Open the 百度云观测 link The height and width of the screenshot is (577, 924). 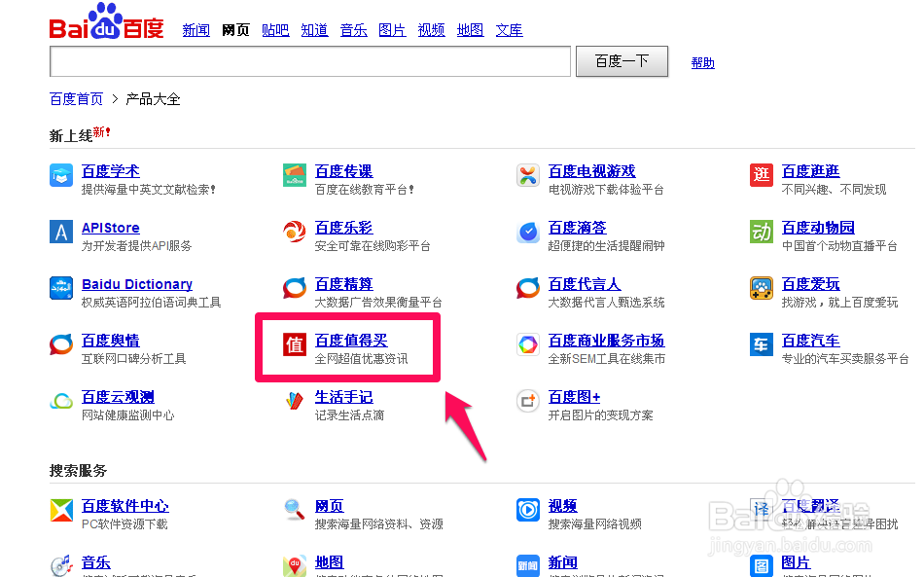coord(118,397)
